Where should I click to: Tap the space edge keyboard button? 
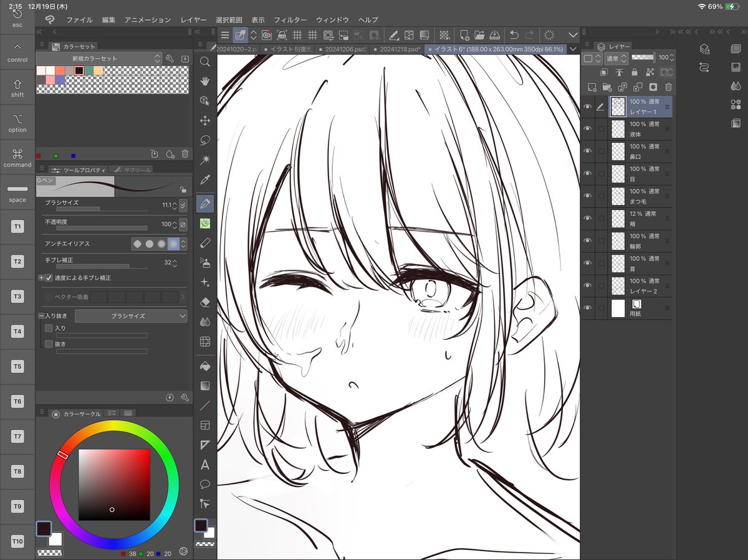17,192
